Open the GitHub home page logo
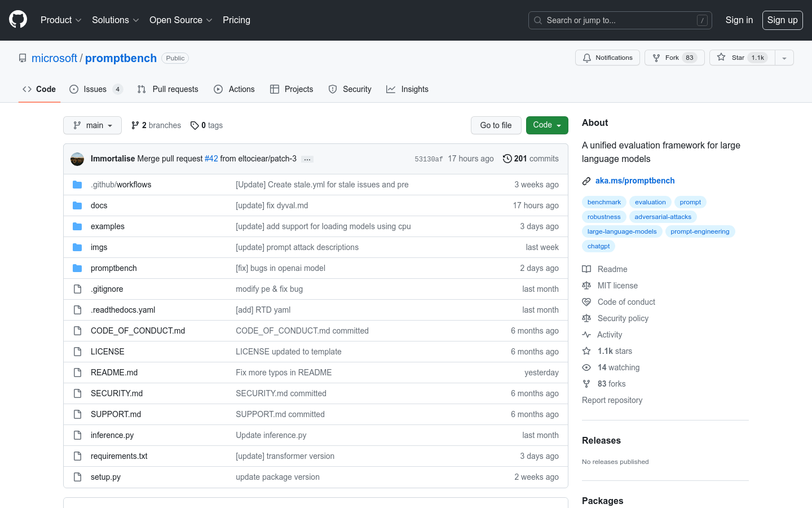 17,20
